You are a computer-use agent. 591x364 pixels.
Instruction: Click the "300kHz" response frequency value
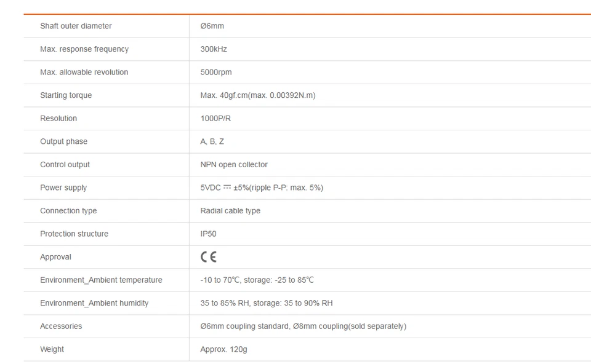[214, 49]
